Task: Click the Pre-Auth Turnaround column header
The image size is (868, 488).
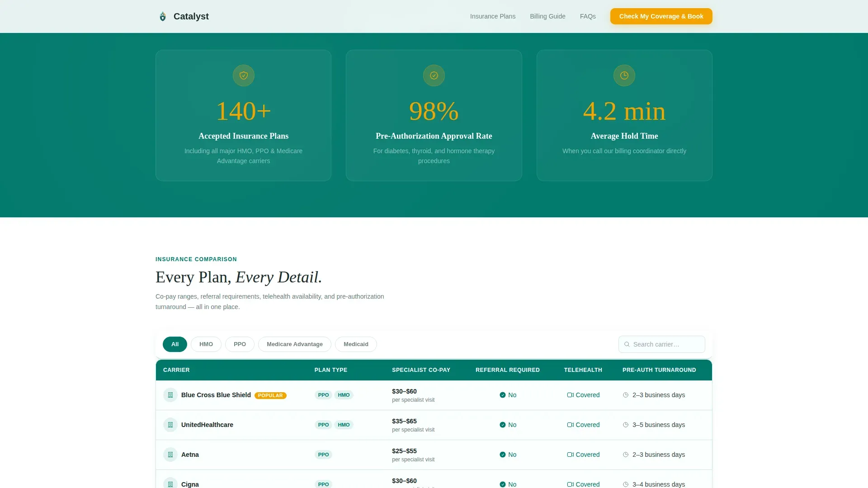Action: pyautogui.click(x=659, y=370)
